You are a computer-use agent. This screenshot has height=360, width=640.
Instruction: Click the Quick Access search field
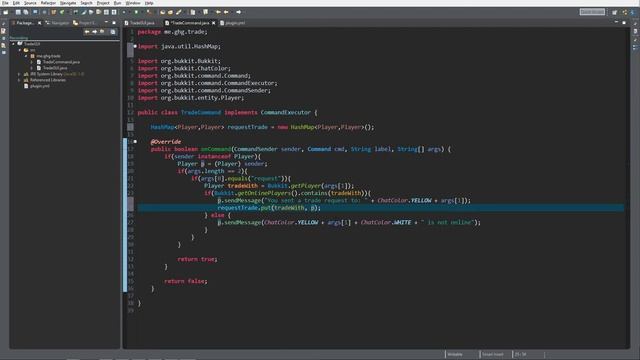point(592,12)
